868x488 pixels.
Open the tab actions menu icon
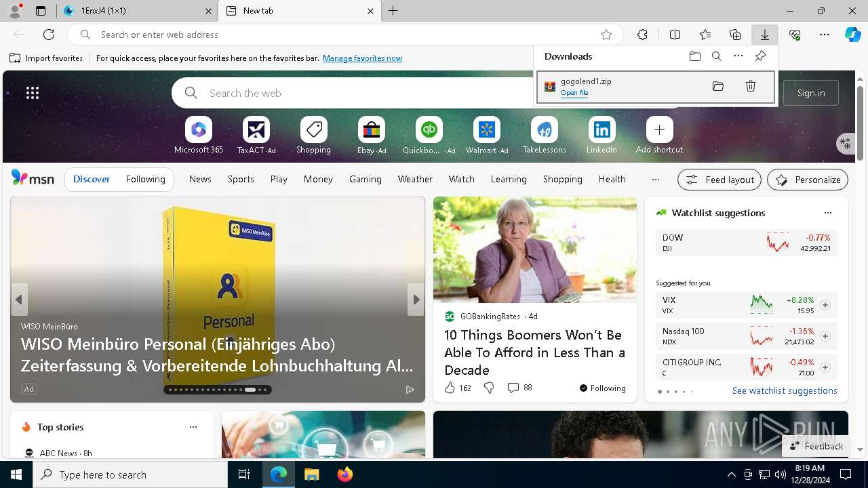41,11
